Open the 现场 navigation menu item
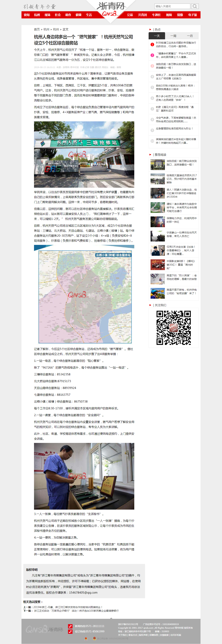Image resolution: width=222 pixels, height=644 pixels. pos(47,15)
